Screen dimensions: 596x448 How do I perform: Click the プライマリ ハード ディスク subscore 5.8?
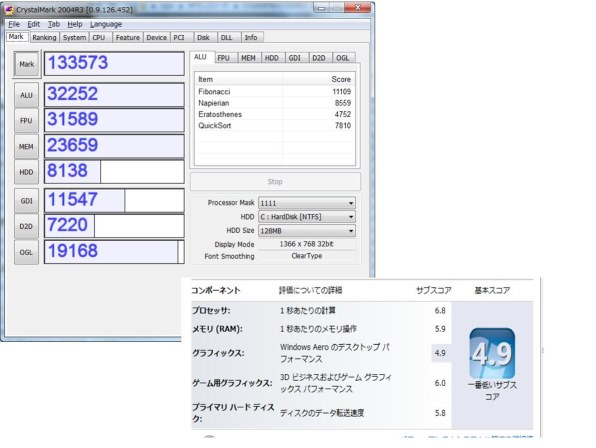[440, 413]
